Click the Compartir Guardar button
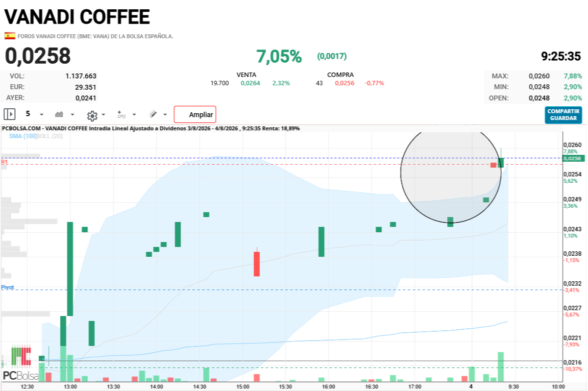 click(563, 115)
